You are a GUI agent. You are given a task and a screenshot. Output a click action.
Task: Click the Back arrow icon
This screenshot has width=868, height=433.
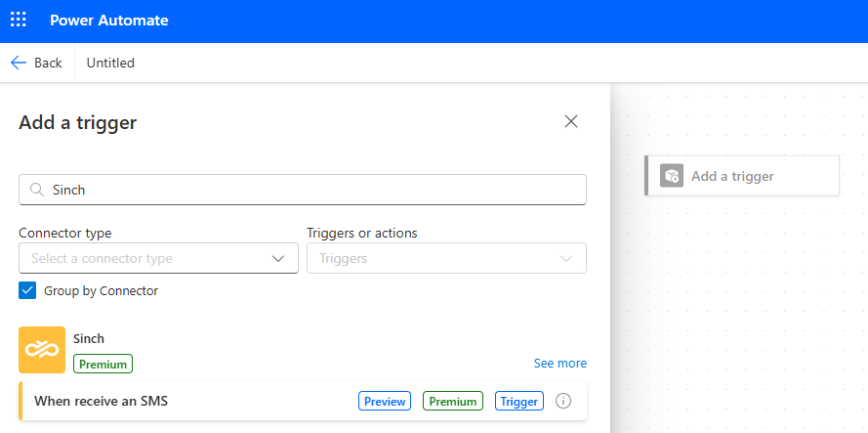click(x=19, y=63)
